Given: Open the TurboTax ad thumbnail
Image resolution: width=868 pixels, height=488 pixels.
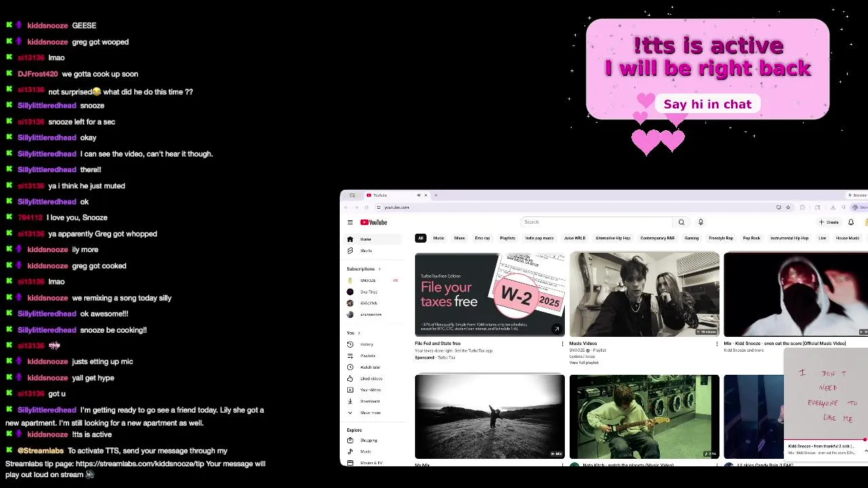Looking at the screenshot, I should point(490,294).
